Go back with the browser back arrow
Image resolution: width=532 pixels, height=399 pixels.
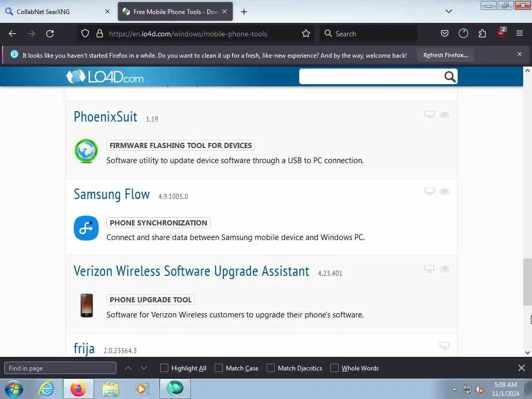[x=12, y=34]
